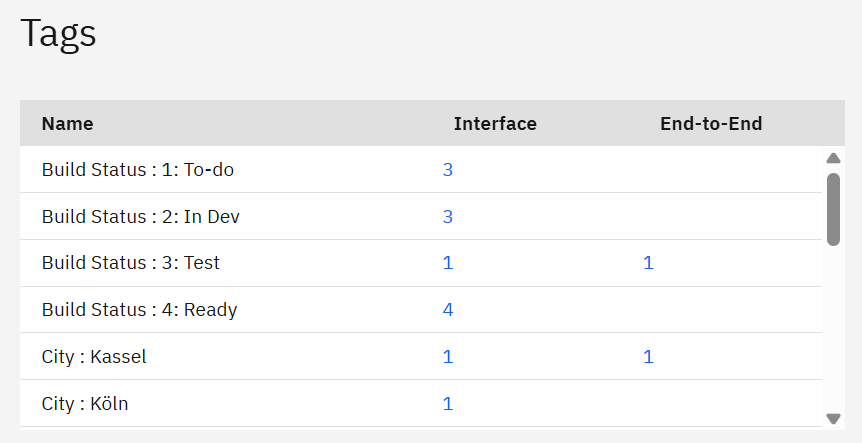
Task: Open the Interface count for Build Status 2: In Dev
Action: coord(448,217)
